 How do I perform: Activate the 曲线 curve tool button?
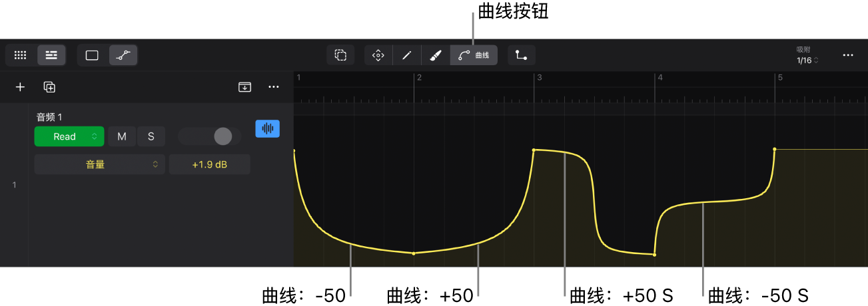point(474,55)
